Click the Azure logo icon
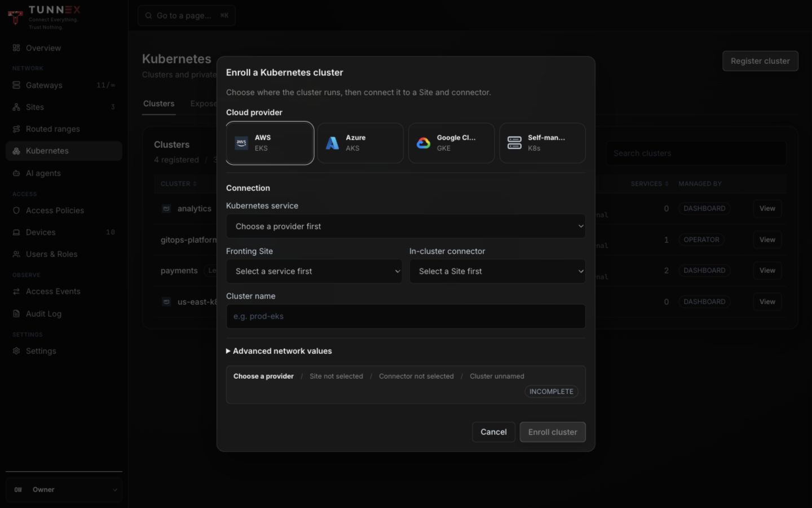The height and width of the screenshot is (508, 812). tap(332, 143)
